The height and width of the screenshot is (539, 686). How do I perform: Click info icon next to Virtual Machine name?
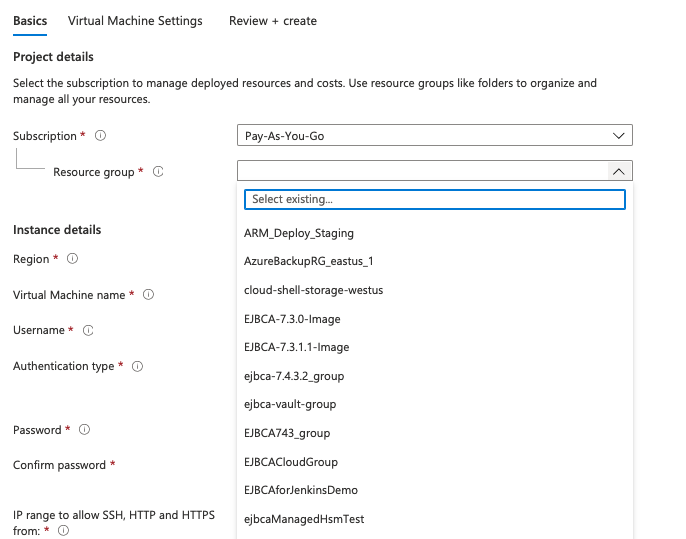(x=148, y=295)
